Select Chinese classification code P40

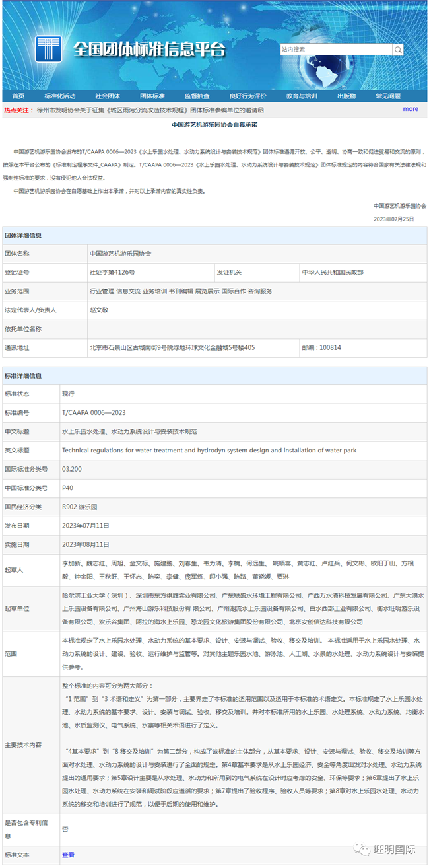[67, 488]
